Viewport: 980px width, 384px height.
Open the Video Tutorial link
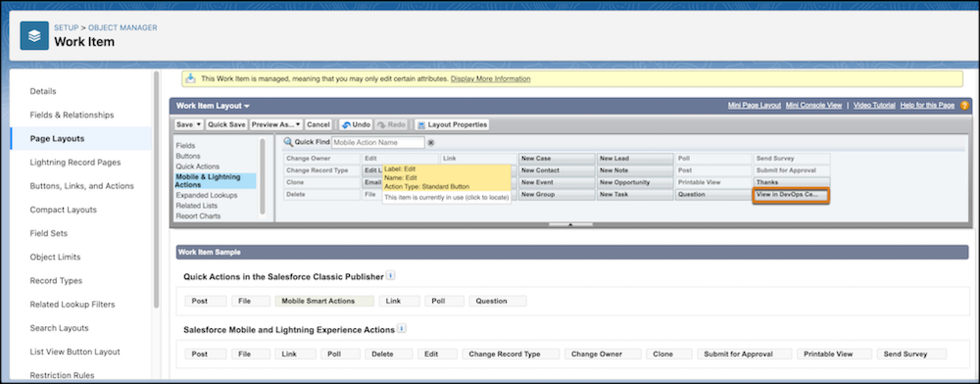click(x=874, y=106)
